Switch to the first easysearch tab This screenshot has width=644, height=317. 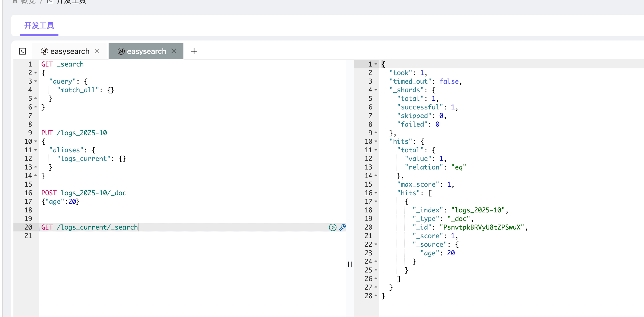(70, 51)
